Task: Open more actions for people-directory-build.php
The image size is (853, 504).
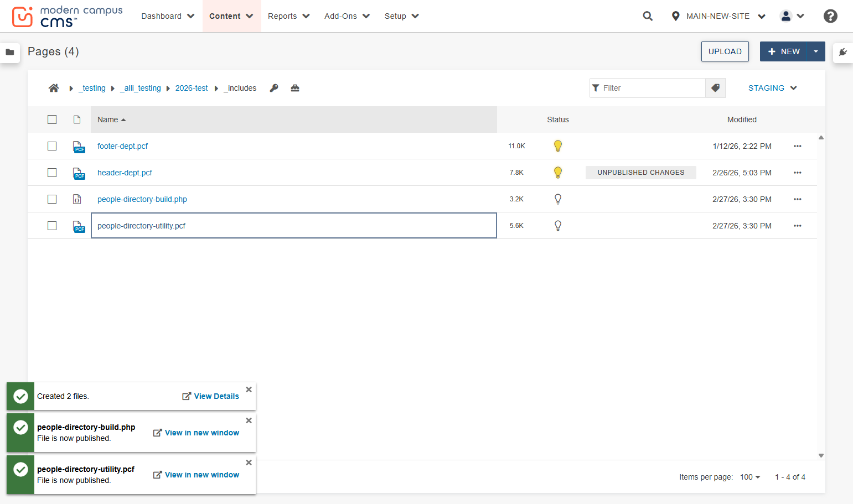Action: (x=798, y=199)
